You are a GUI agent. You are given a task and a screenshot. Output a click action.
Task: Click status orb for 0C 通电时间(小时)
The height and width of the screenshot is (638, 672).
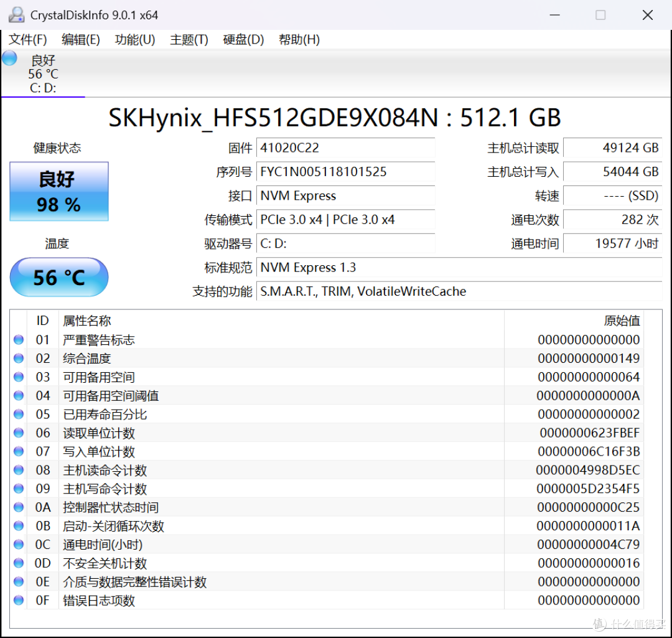click(19, 545)
